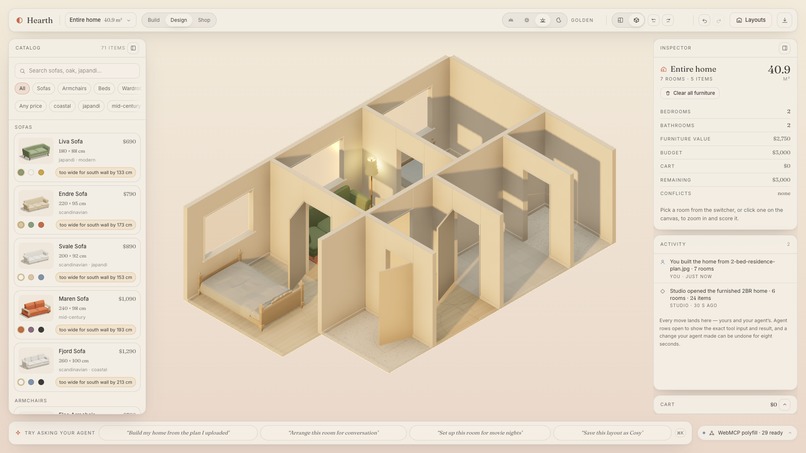
Task: Click the sparkle icon by Try asking your agent
Action: tap(18, 433)
